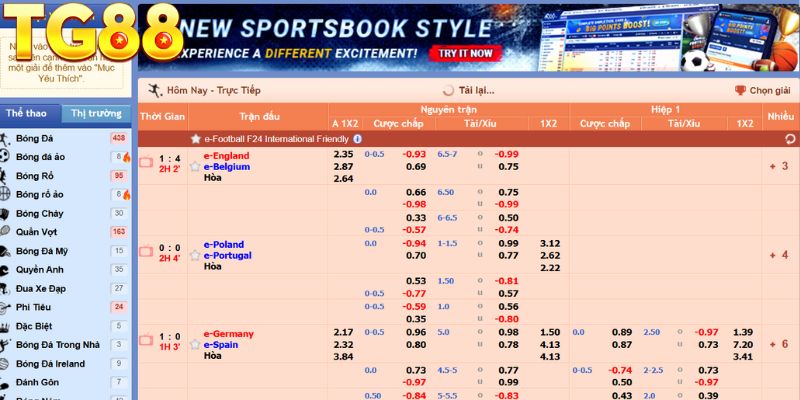Select draw odds 3.84 for Germany-Spain match

click(343, 357)
